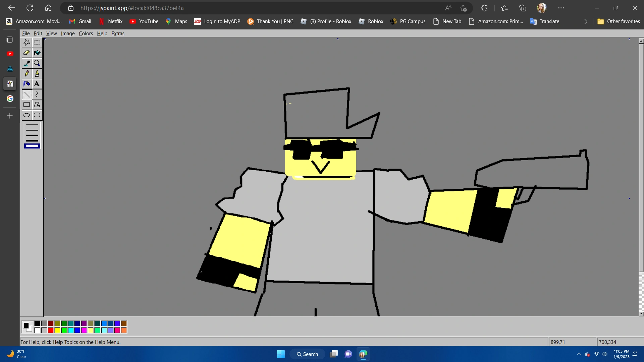Viewport: 644px width, 362px height.
Task: Click the red color swatch
Action: (51, 330)
